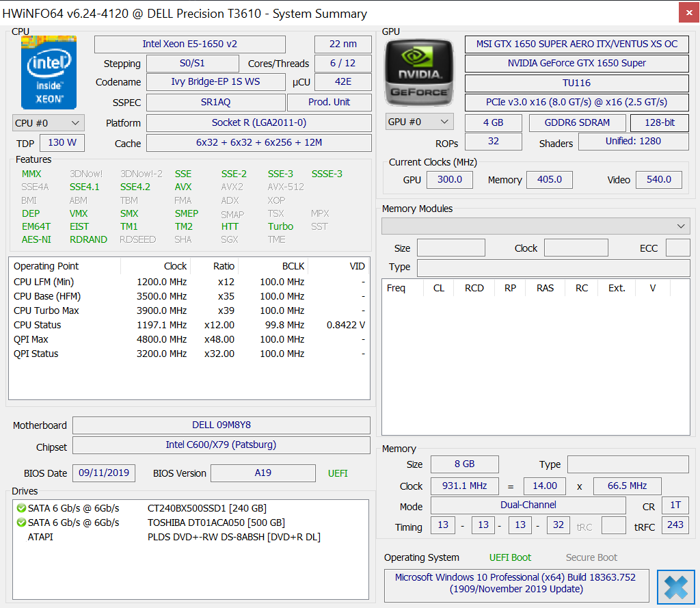
Task: Click the empty memory module Size field
Action: (451, 248)
